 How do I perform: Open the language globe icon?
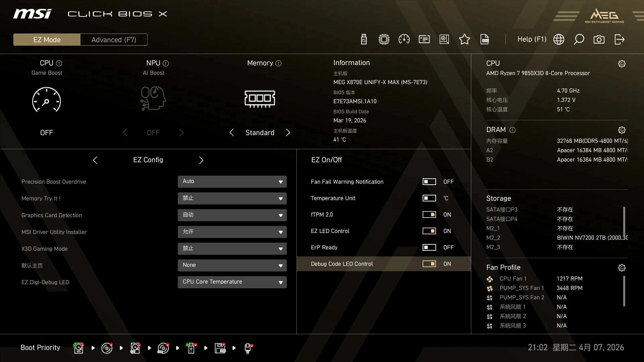[x=558, y=40]
